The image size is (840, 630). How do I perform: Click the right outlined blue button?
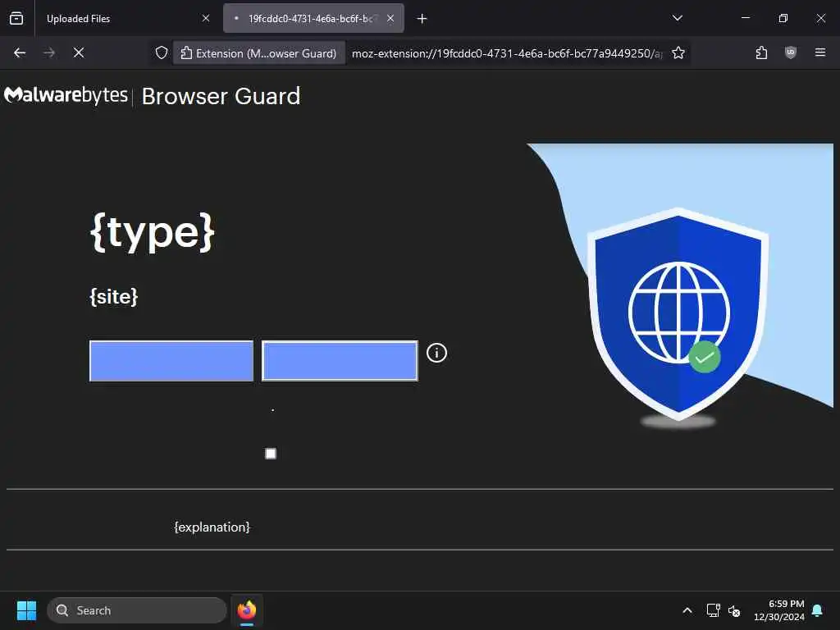click(x=340, y=361)
